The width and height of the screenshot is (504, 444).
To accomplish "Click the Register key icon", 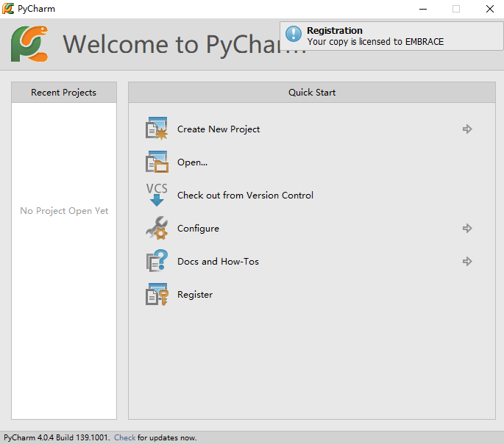I will 157,294.
